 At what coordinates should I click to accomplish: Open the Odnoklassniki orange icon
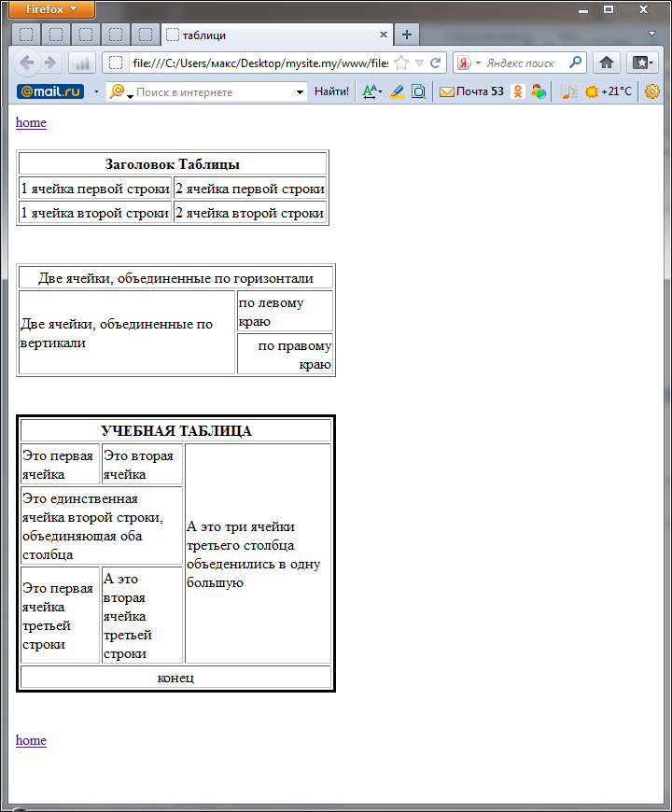[x=517, y=91]
